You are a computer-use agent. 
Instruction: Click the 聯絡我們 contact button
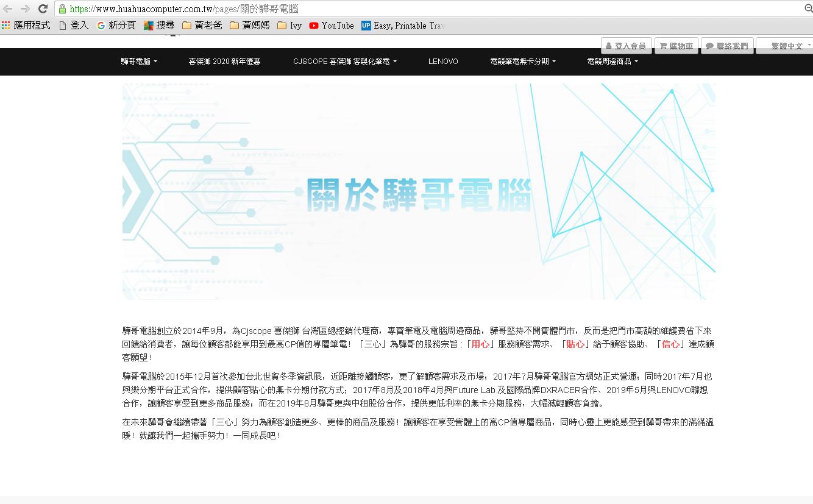click(727, 46)
